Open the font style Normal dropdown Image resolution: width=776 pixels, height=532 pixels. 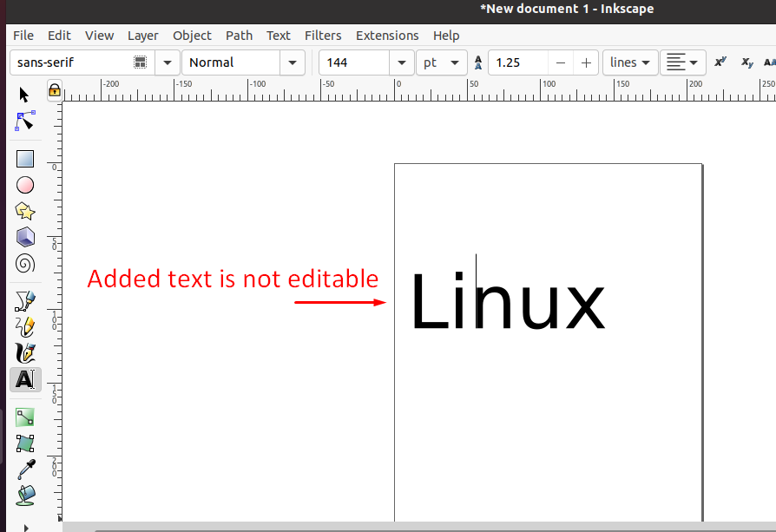pyautogui.click(x=293, y=62)
